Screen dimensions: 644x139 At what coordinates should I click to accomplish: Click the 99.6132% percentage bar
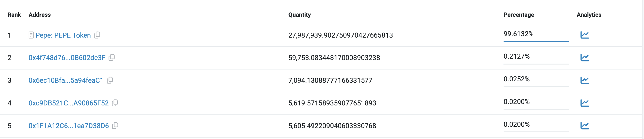click(536, 41)
